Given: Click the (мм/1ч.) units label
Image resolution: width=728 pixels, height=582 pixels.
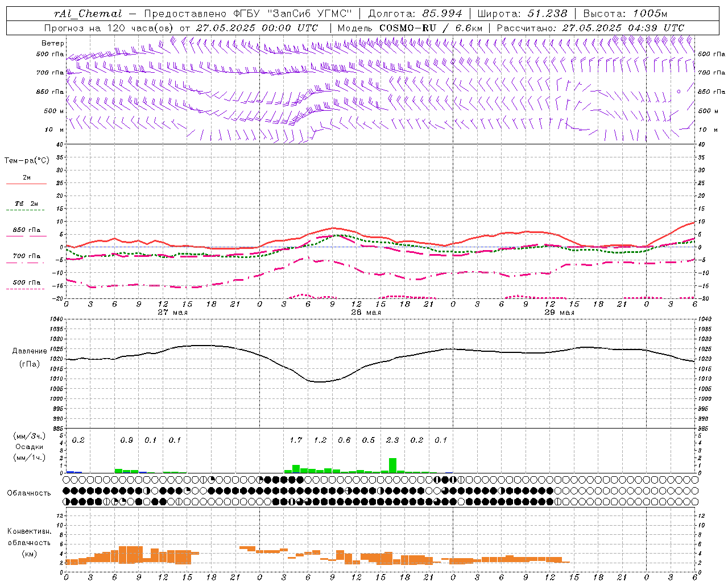Looking at the screenshot, I should tap(30, 458).
